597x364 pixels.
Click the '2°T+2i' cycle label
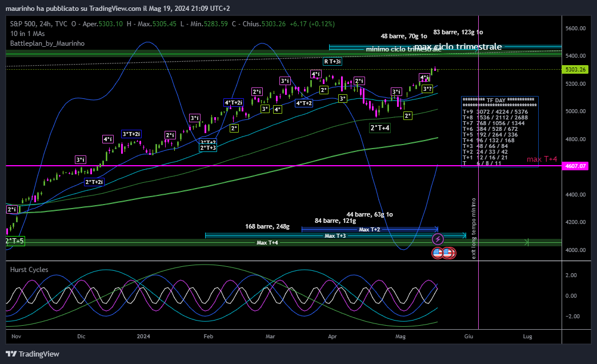(94, 182)
